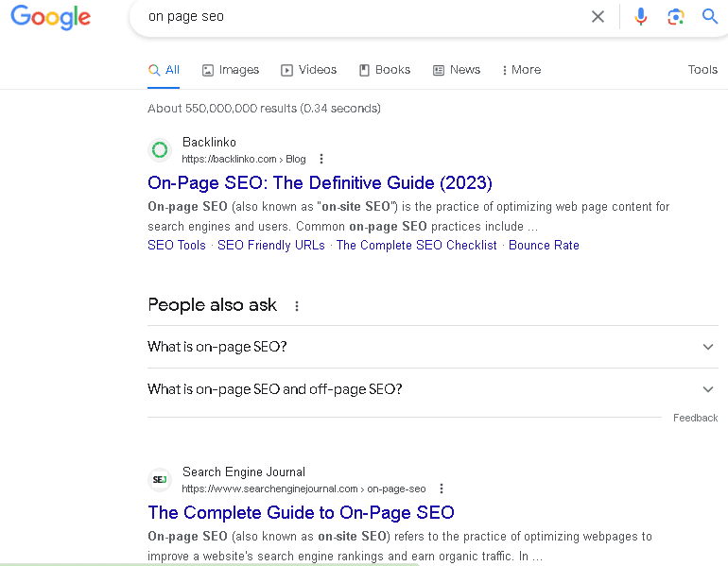Click the Search Engine Journal SEJ favicon
This screenshot has height=566, width=728.
[160, 480]
